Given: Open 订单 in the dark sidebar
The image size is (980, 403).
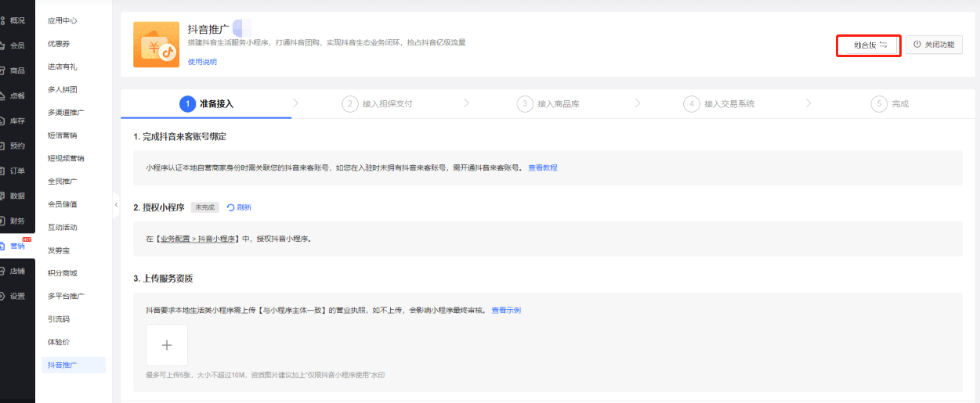Looking at the screenshot, I should 16,171.
